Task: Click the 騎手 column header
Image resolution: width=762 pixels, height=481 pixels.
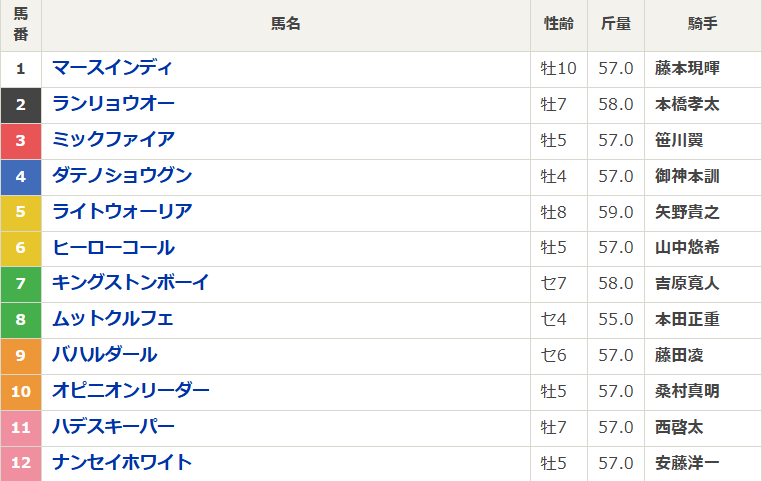Action: [703, 25]
